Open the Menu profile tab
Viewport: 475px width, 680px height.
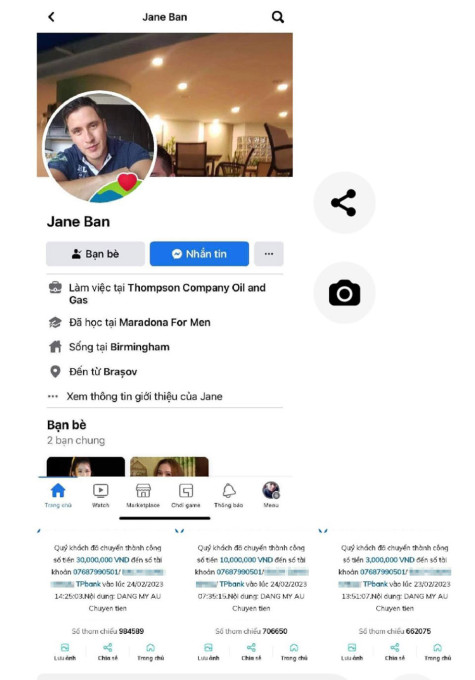271,495
